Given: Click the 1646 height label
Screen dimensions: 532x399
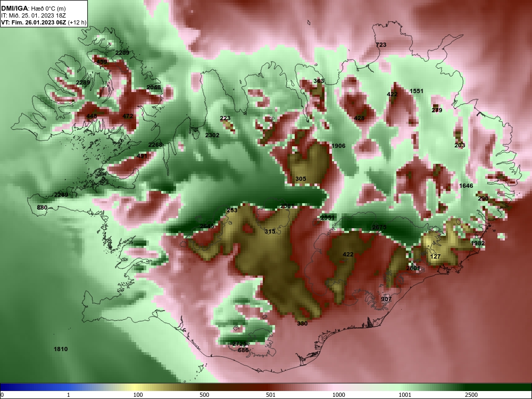Looking at the screenshot, I should pos(466,186).
